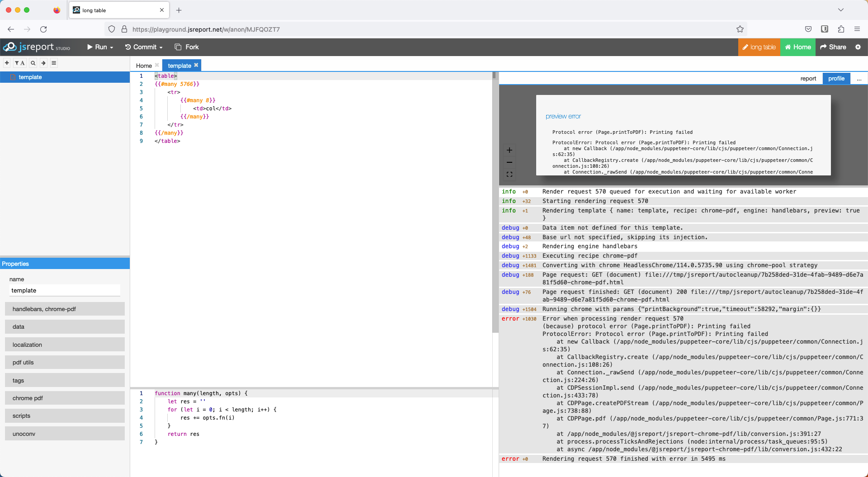Edit the template name input field
868x477 pixels.
[x=65, y=290]
